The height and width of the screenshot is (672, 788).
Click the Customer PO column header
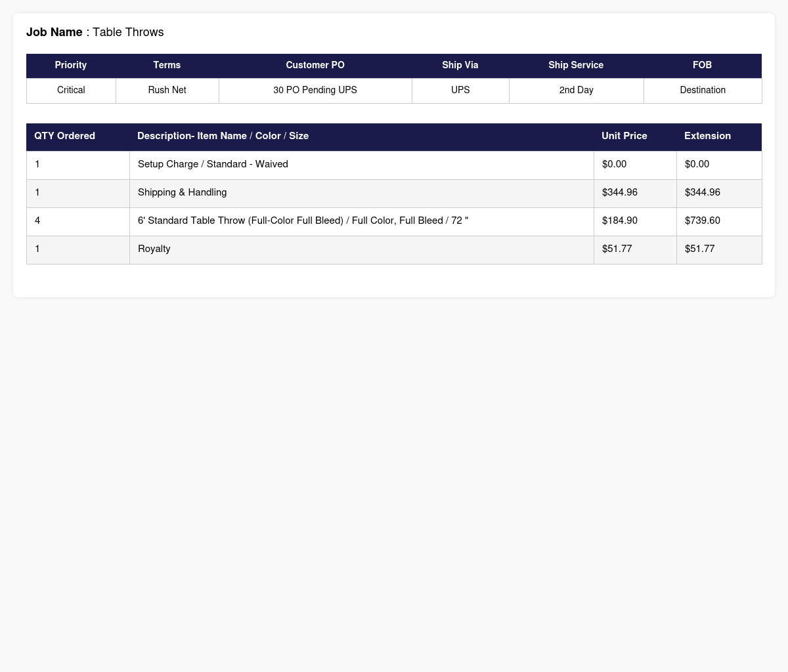pos(315,66)
